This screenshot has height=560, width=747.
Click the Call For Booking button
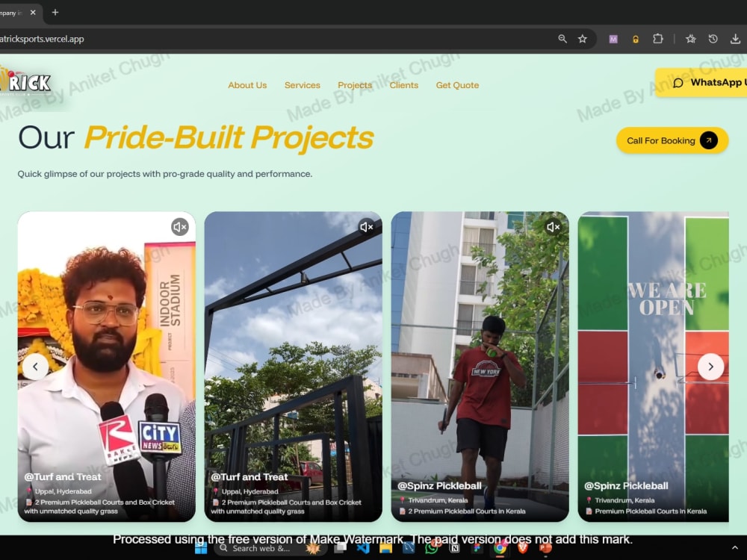click(x=672, y=140)
